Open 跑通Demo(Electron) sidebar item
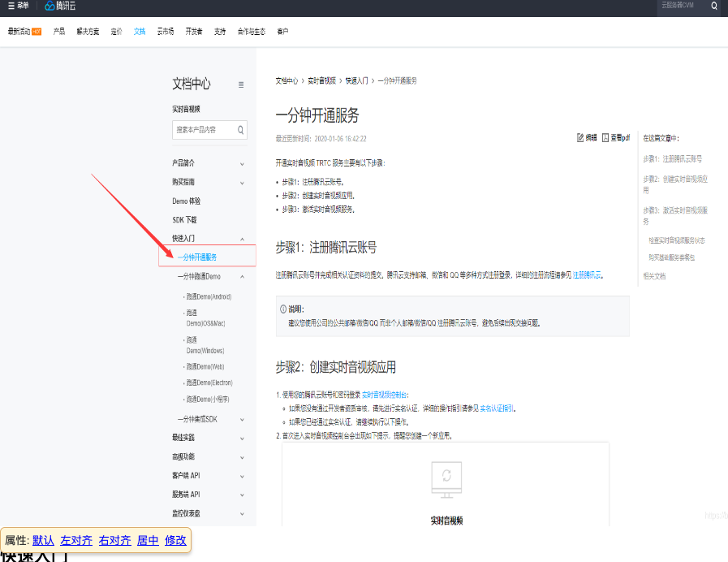 point(209,383)
